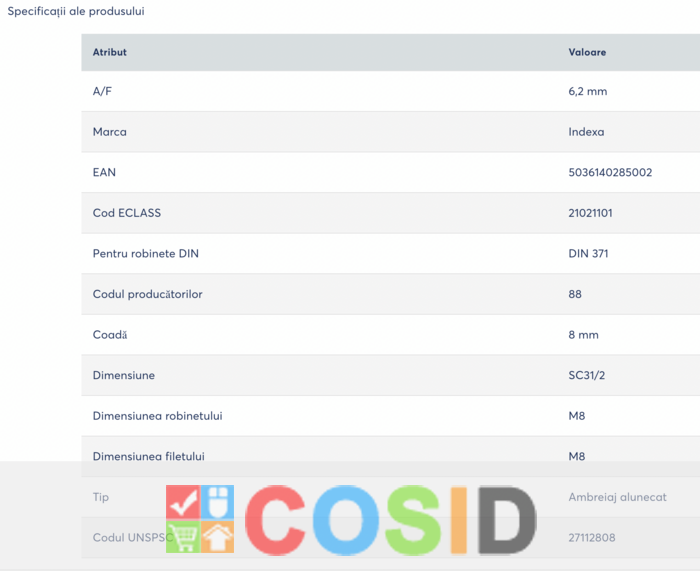Click the Marca value Indexa

pyautogui.click(x=586, y=132)
